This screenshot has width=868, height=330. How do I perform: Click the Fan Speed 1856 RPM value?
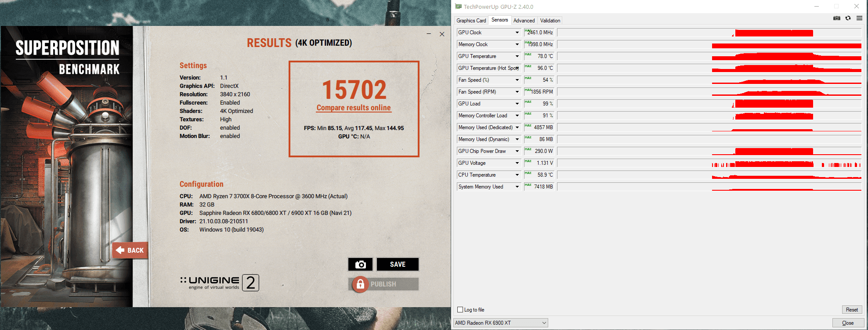coord(539,92)
